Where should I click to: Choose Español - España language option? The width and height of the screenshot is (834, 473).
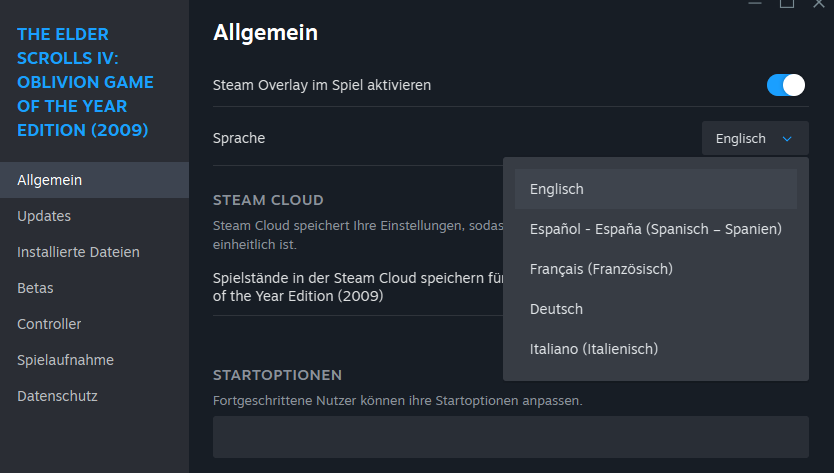(x=655, y=229)
